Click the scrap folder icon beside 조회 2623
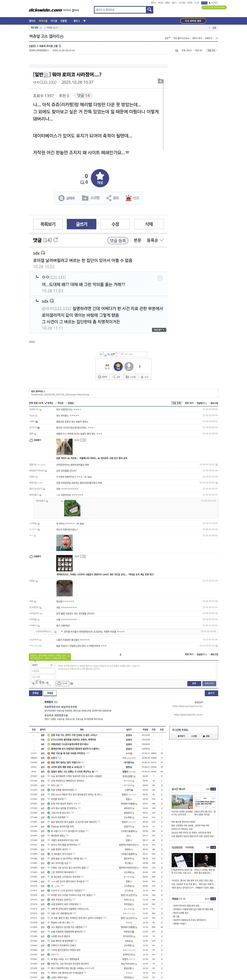 (177, 51)
